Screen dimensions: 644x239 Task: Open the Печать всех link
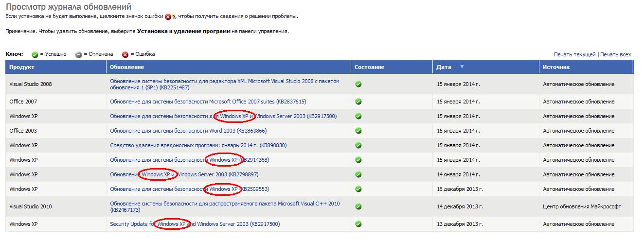tap(615, 54)
